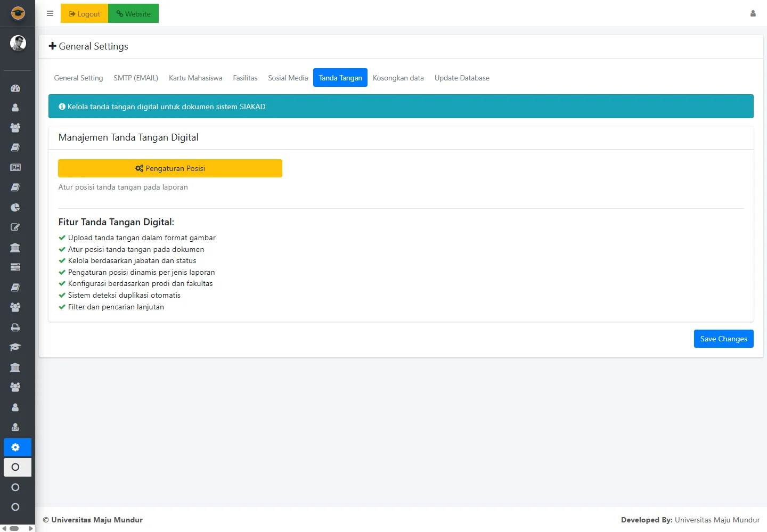Open the Fasilitas tab
The height and width of the screenshot is (532, 767).
point(245,78)
